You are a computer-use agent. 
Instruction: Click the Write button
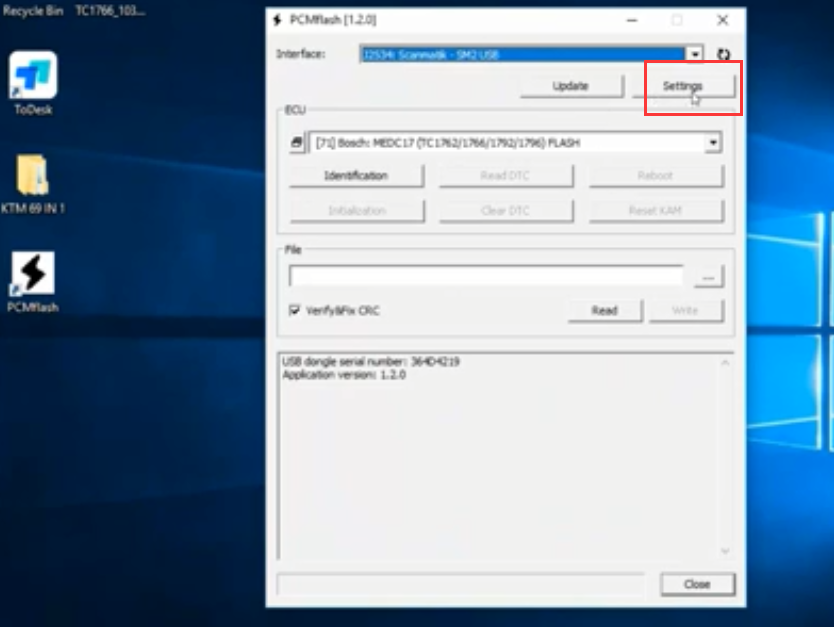(x=686, y=311)
